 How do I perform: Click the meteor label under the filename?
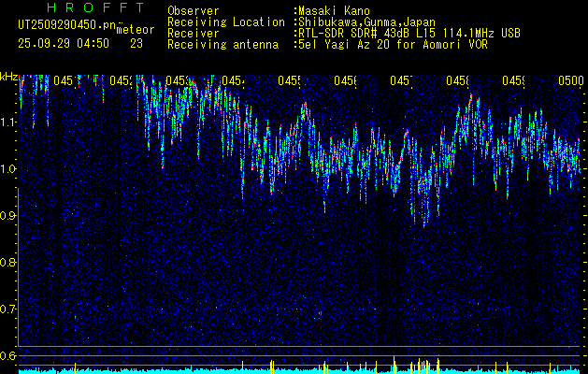point(135,29)
